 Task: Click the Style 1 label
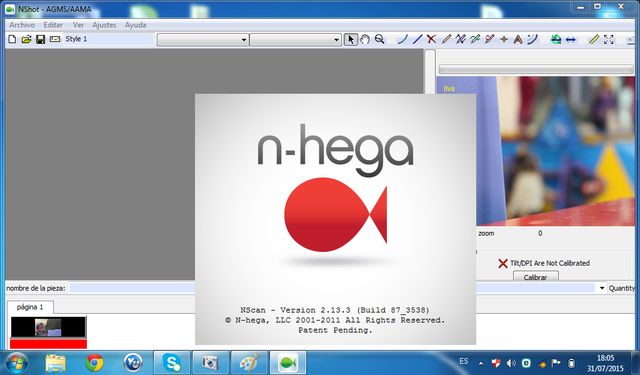pos(76,39)
